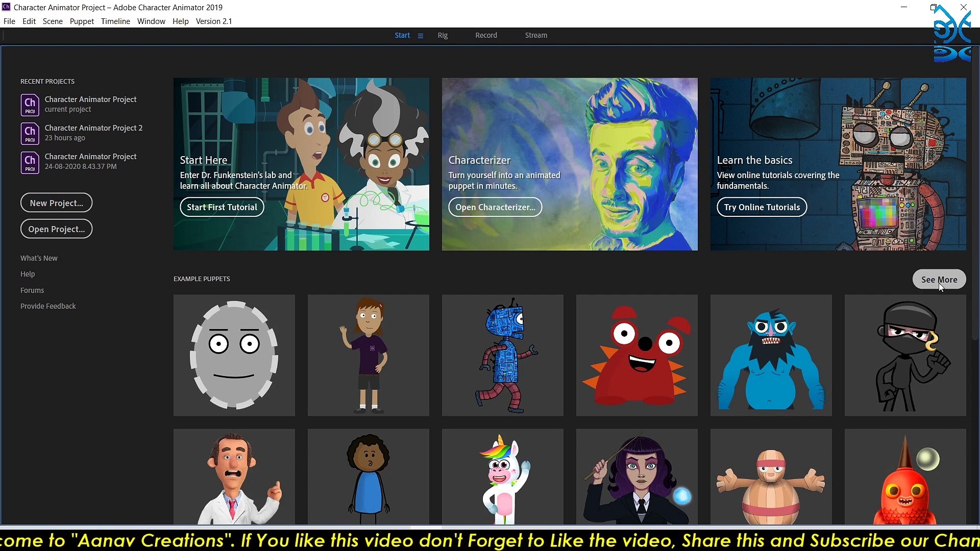Click Start First Tutorial button
The height and width of the screenshot is (551, 980).
222,207
